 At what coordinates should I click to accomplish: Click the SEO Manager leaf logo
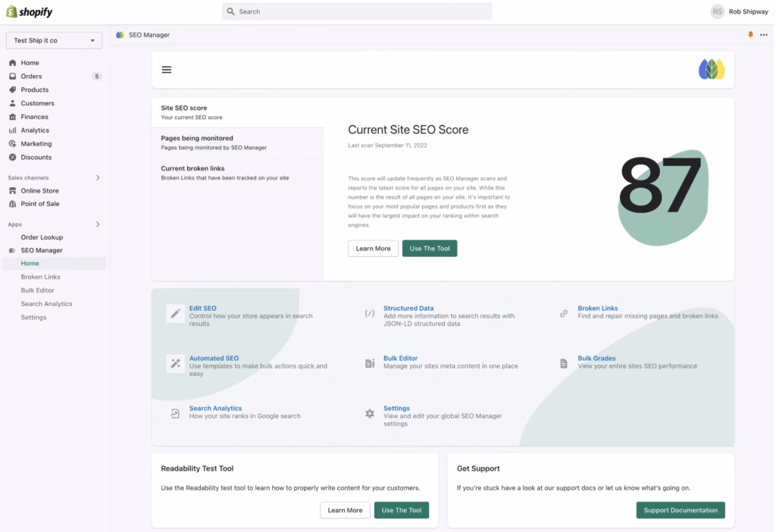click(710, 69)
